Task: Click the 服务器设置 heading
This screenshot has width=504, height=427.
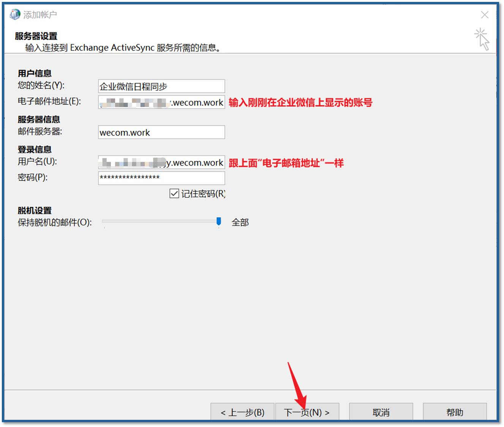Action: (36, 36)
